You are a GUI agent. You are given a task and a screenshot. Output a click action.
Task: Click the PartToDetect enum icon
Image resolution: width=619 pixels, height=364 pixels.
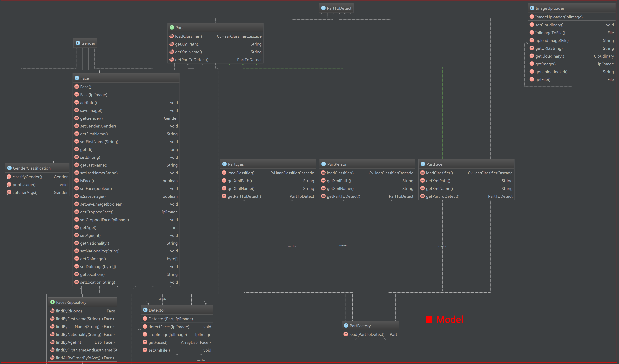(x=323, y=8)
